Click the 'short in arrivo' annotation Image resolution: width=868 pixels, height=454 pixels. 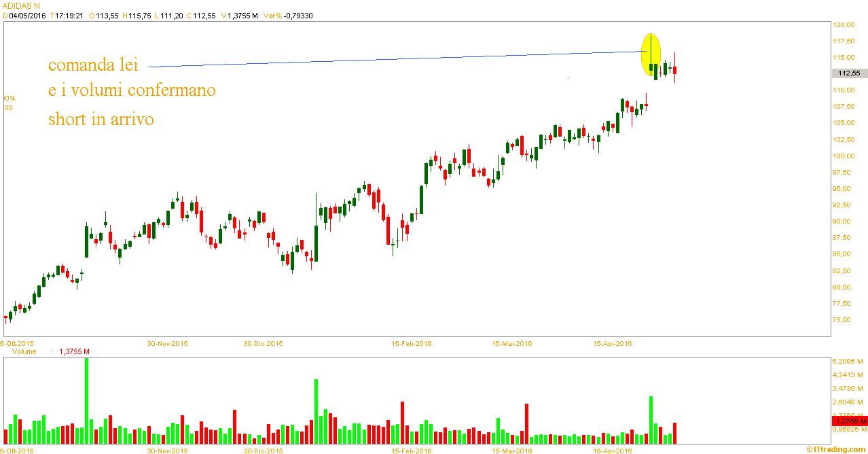coord(101,119)
